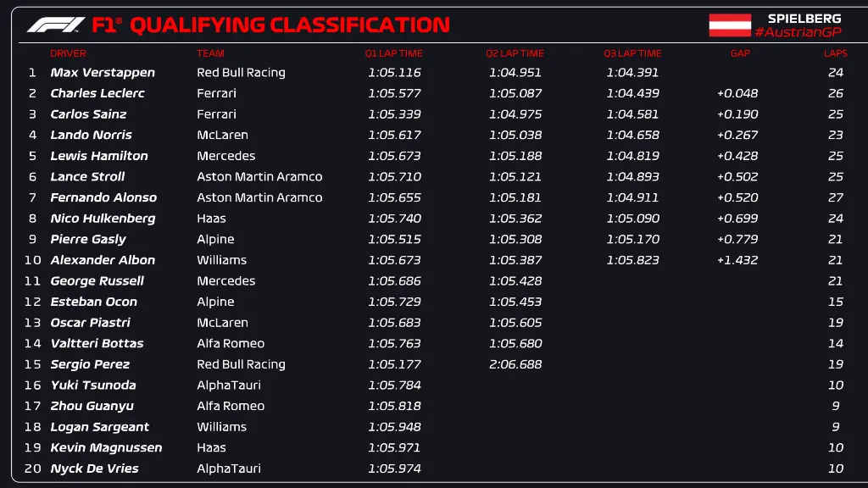Select the TEAM column header
Screen dimensions: 868x488
point(210,53)
